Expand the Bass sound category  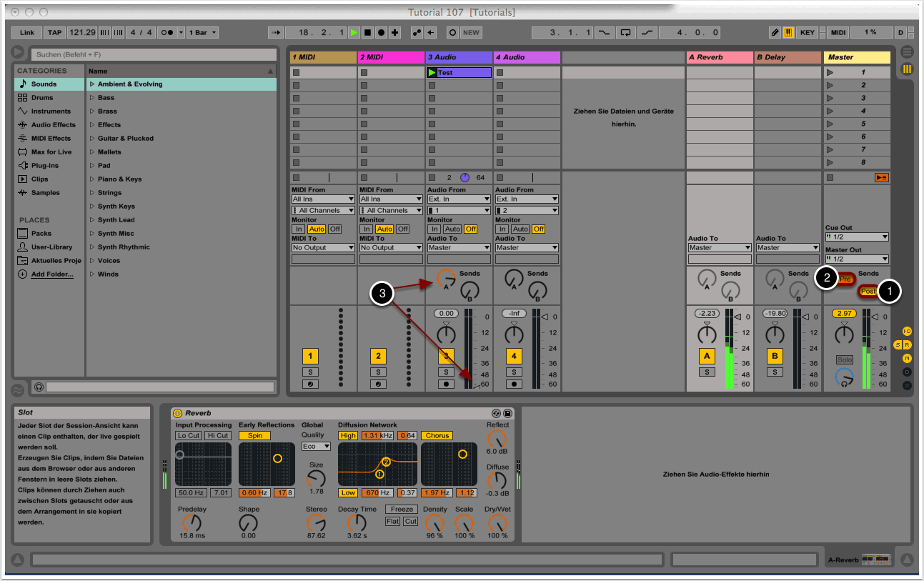(x=92, y=98)
